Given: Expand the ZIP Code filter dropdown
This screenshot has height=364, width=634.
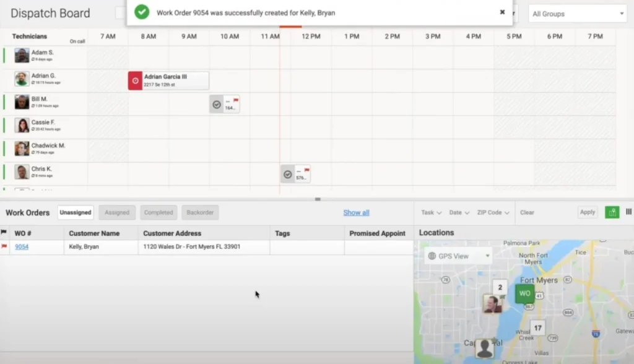Looking at the screenshot, I should point(493,212).
